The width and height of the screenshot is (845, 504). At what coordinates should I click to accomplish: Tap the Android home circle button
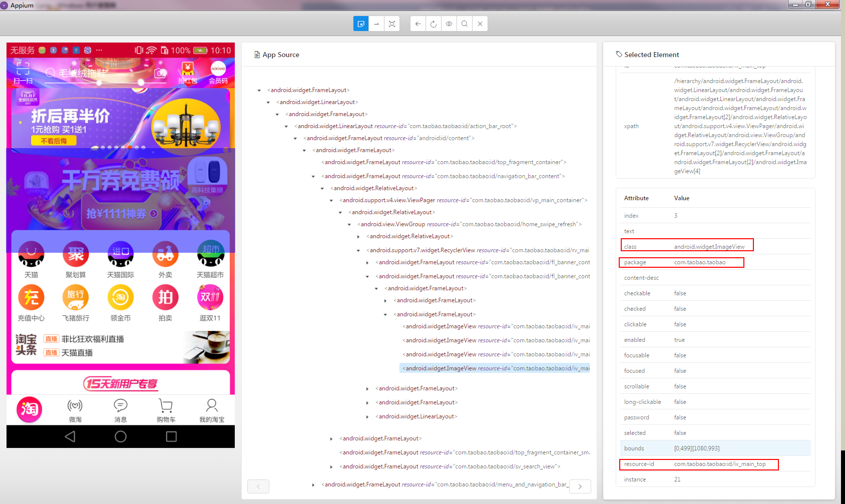tap(121, 436)
